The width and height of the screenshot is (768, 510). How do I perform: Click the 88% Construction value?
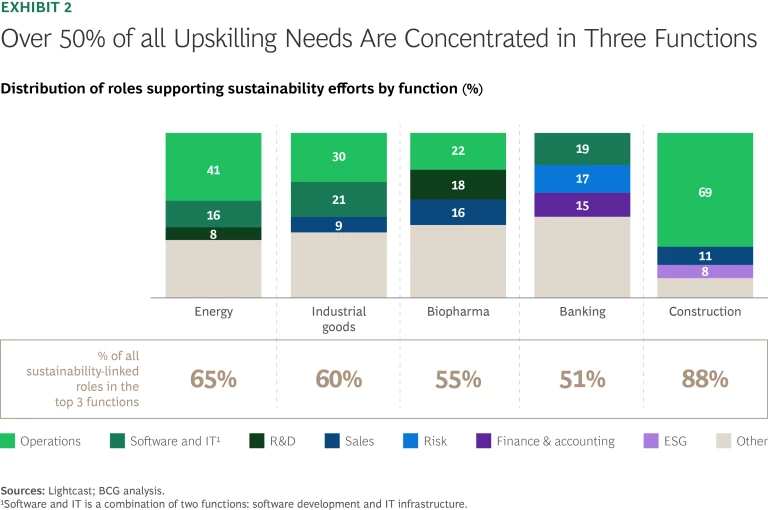point(704,380)
